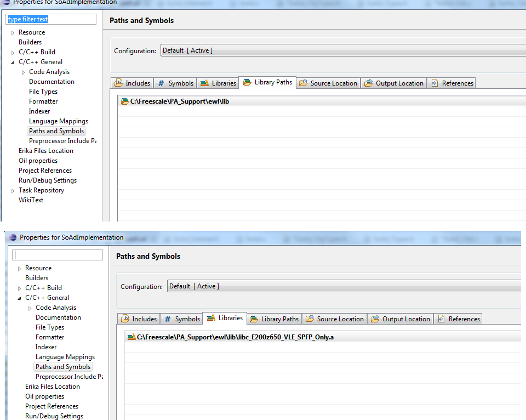Select Library Paths tab in top window
Image resolution: width=526 pixels, height=420 pixels.
[x=267, y=82]
